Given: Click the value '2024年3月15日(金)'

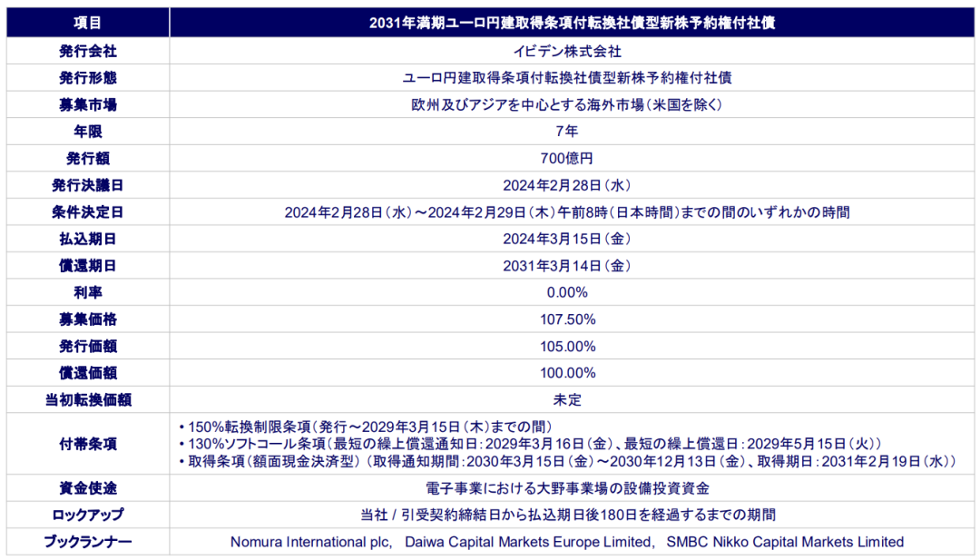Looking at the screenshot, I should coord(567,239).
